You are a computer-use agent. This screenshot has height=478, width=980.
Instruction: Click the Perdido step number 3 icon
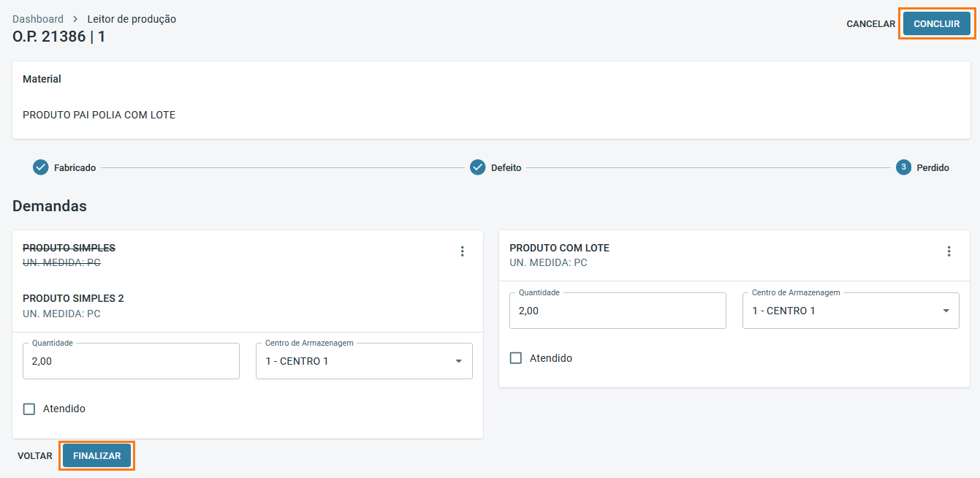point(903,167)
